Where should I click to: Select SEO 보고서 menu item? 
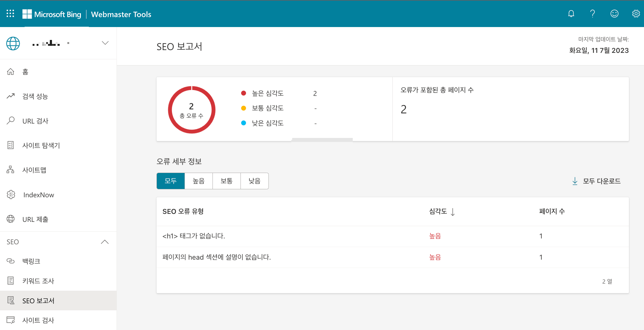point(58,301)
